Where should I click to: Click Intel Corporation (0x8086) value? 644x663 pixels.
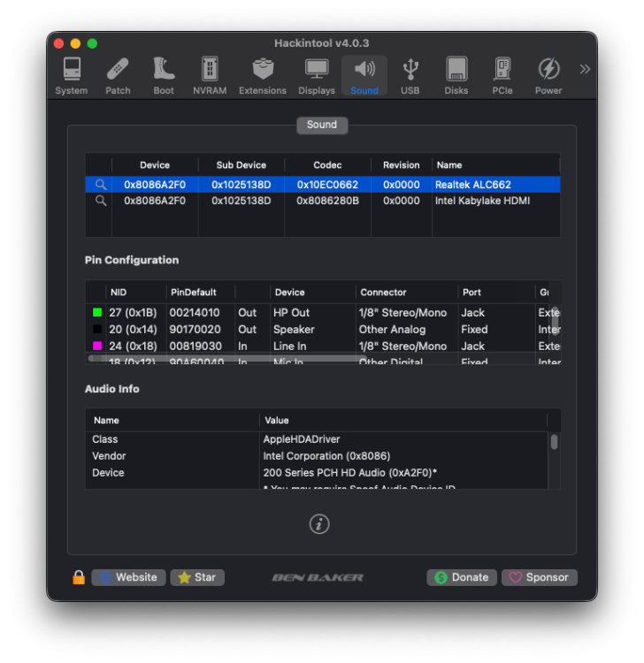click(x=326, y=456)
